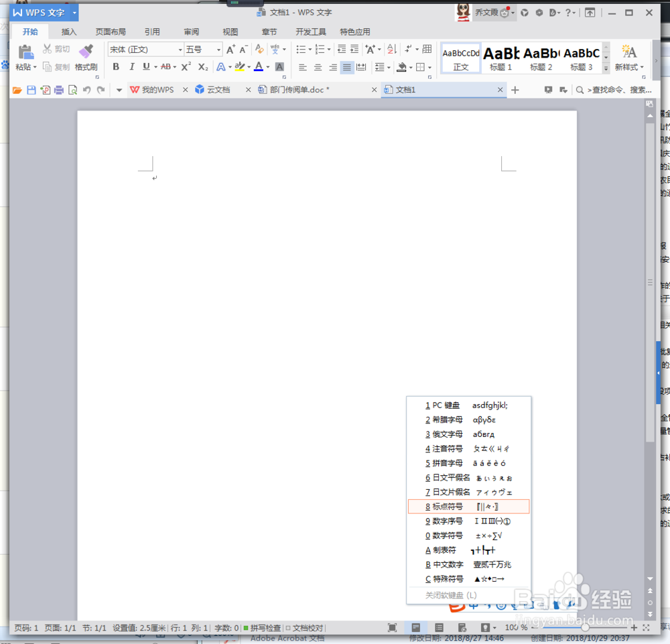Increase font size with A+ icon
This screenshot has width=670, height=644.
tap(230, 50)
